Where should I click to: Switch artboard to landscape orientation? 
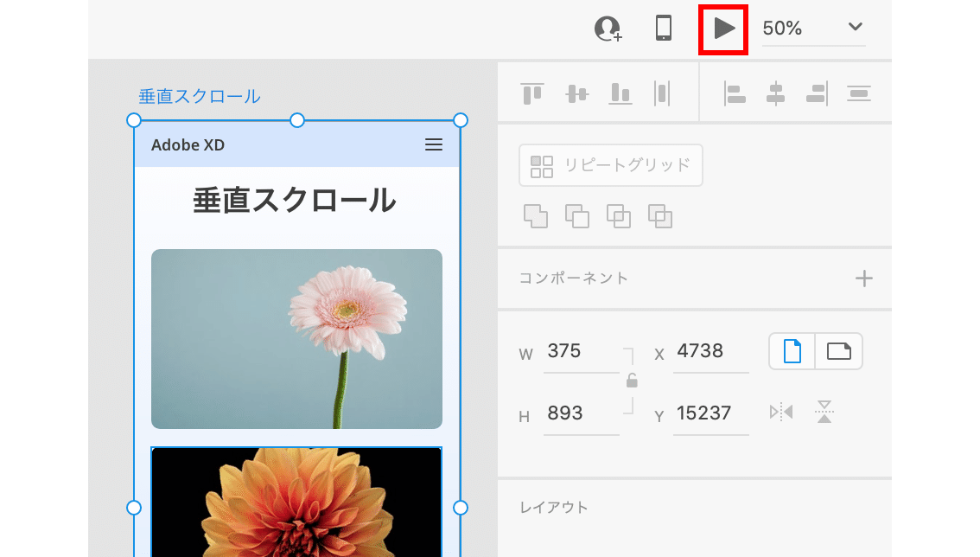click(x=838, y=351)
